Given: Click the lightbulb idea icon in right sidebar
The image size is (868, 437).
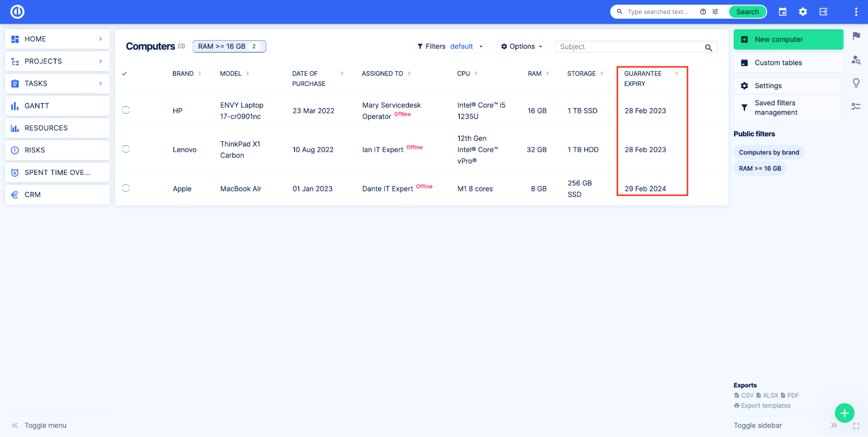Looking at the screenshot, I should [x=856, y=82].
